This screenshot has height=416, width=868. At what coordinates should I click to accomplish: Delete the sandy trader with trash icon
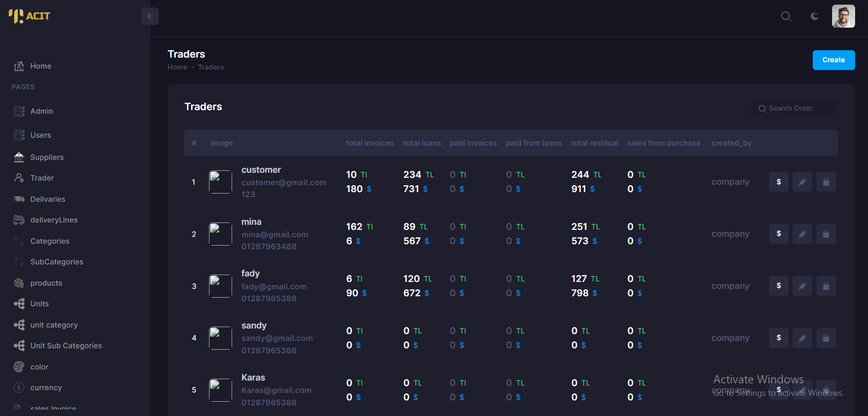[826, 338]
